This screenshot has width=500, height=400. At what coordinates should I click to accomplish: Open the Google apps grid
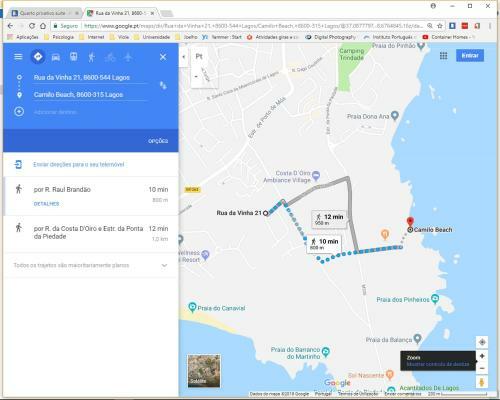(x=443, y=56)
